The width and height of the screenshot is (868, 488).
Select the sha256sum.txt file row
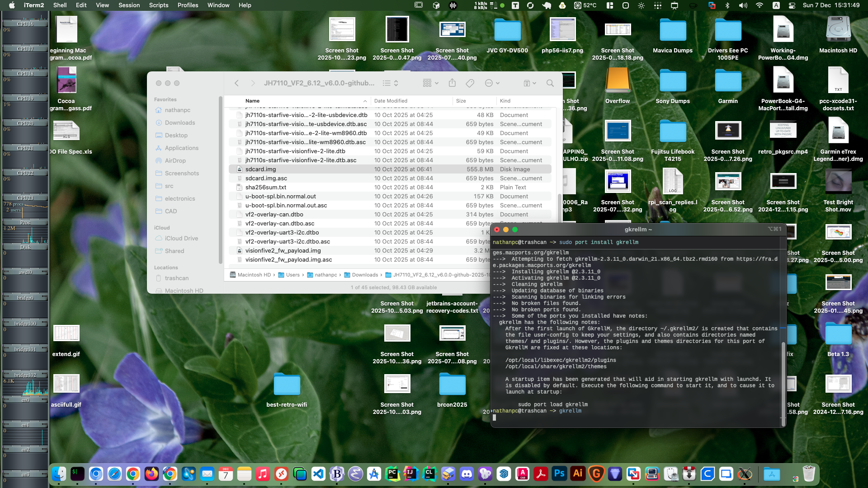click(266, 187)
